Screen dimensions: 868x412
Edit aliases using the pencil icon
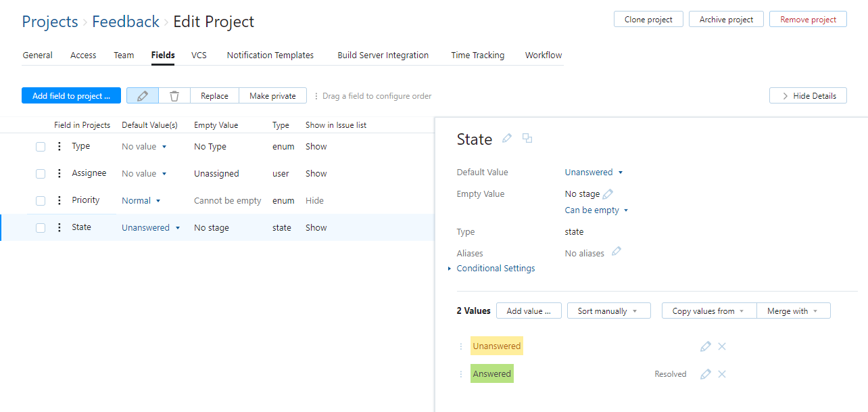click(616, 252)
